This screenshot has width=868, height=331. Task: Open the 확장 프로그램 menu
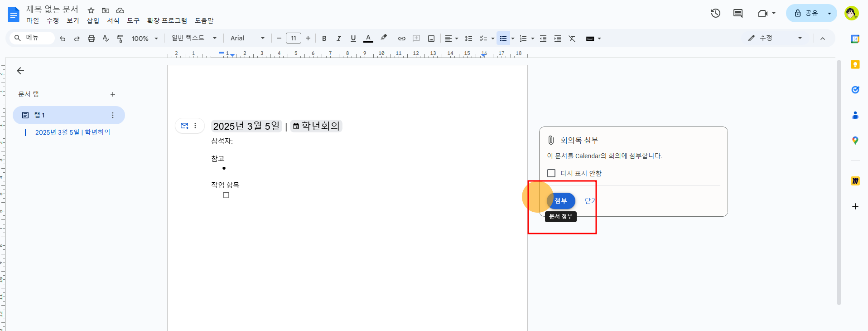pos(167,21)
